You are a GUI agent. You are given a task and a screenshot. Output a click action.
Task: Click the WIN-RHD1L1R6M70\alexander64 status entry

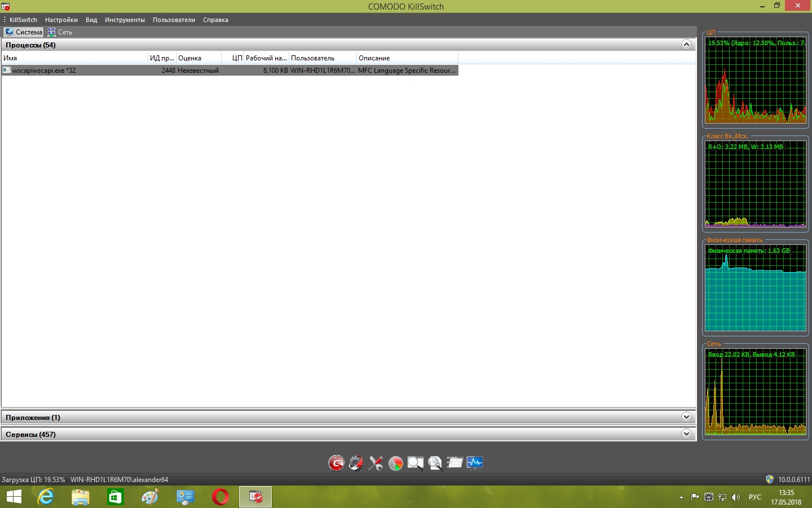tap(119, 479)
